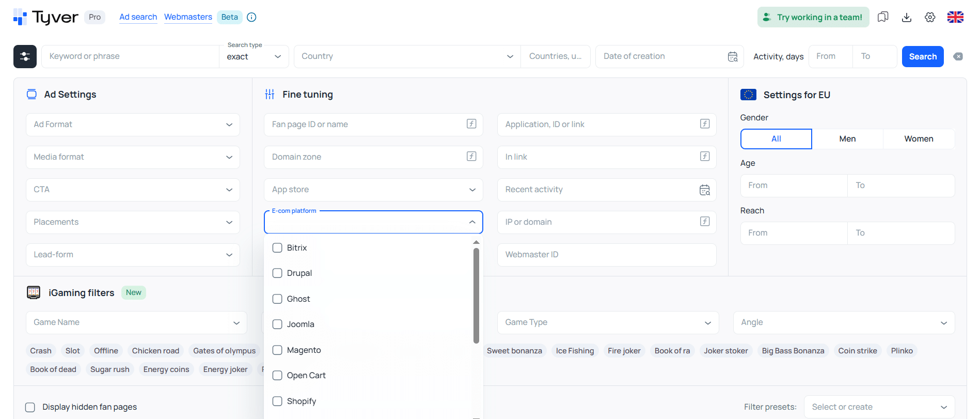This screenshot has width=980, height=419.
Task: Enable Display hidden fan pages checkbox
Action: [30, 407]
